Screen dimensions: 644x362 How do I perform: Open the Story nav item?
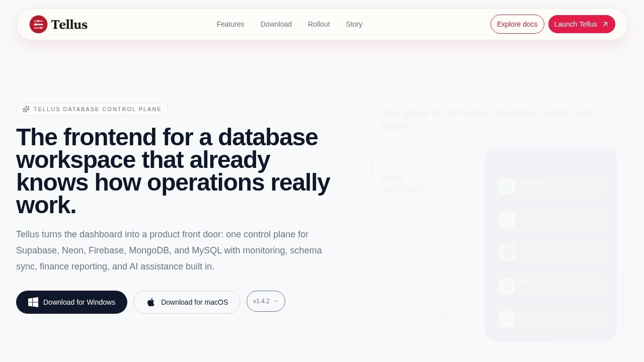point(354,24)
